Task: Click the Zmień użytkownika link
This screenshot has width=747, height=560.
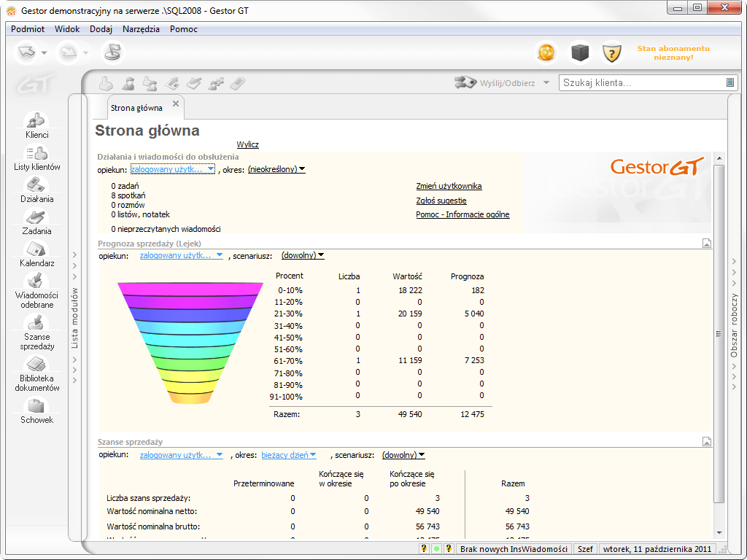Action: pyautogui.click(x=449, y=186)
